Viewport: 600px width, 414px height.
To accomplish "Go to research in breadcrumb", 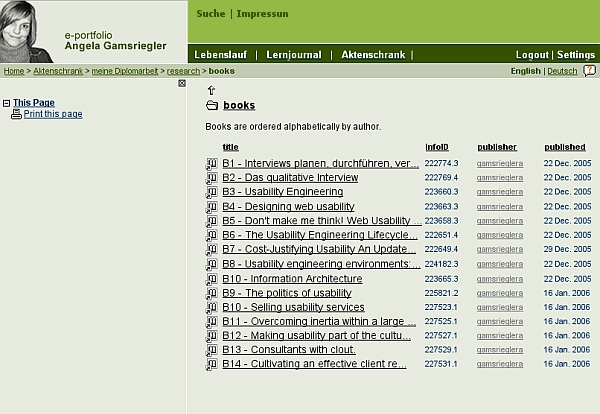I will pos(183,71).
